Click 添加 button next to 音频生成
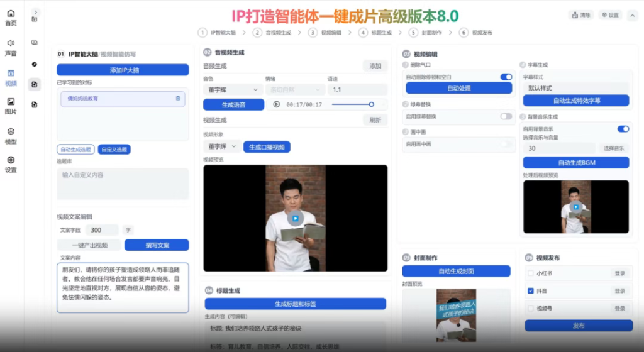Image resolution: width=644 pixels, height=352 pixels. [x=375, y=66]
